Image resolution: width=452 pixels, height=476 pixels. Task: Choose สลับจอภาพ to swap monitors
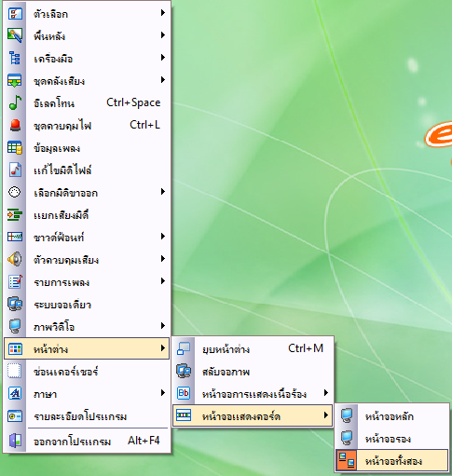(x=253, y=371)
